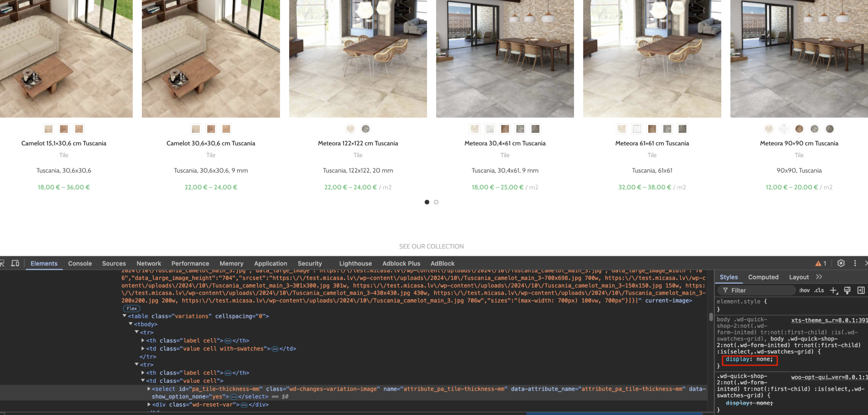Open the Memory tab
Image resolution: width=868 pixels, height=415 pixels.
tap(231, 263)
